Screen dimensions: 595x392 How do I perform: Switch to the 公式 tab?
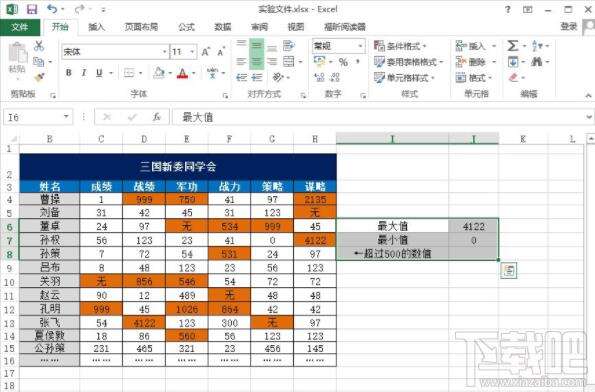click(x=186, y=27)
